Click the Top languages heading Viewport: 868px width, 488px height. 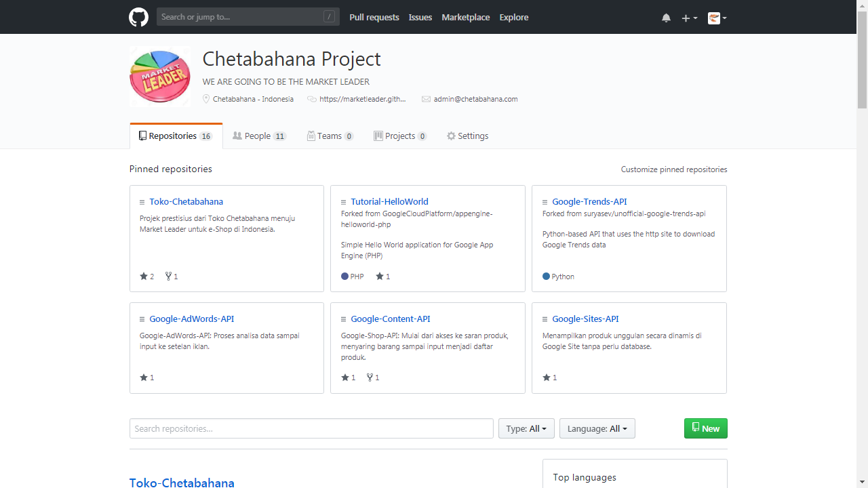pos(585,477)
